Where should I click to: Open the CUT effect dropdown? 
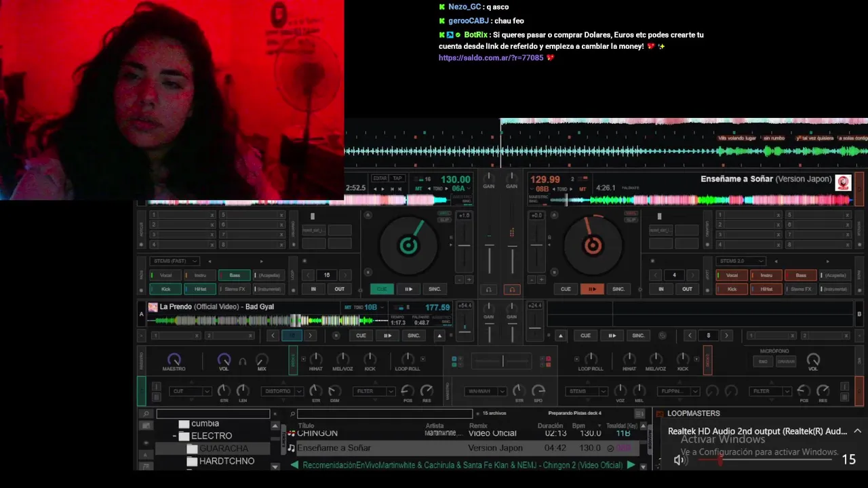(191, 391)
